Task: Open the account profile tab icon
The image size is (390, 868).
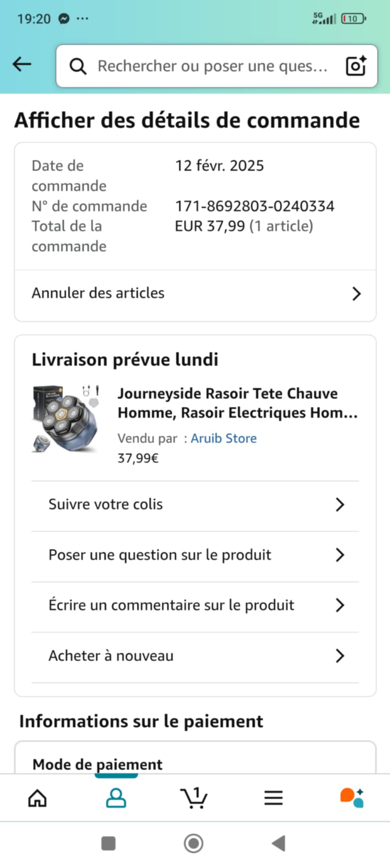Action: (116, 798)
